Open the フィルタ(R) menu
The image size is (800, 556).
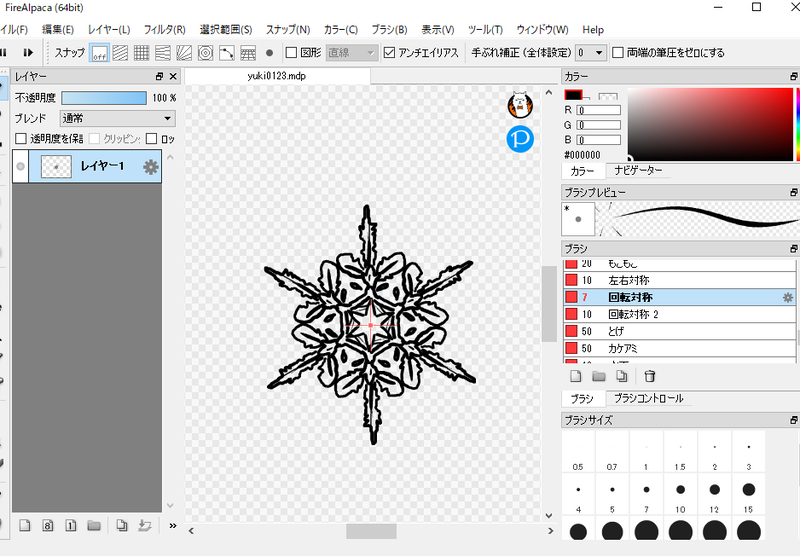coord(164,30)
